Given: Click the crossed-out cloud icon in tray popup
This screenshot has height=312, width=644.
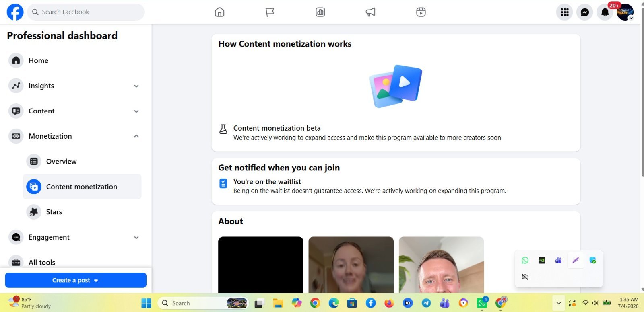Looking at the screenshot, I should (525, 277).
